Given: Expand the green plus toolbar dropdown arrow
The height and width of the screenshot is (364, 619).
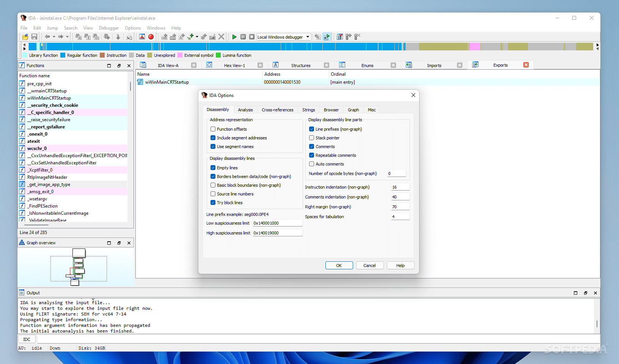Looking at the screenshot, I should tap(197, 37).
